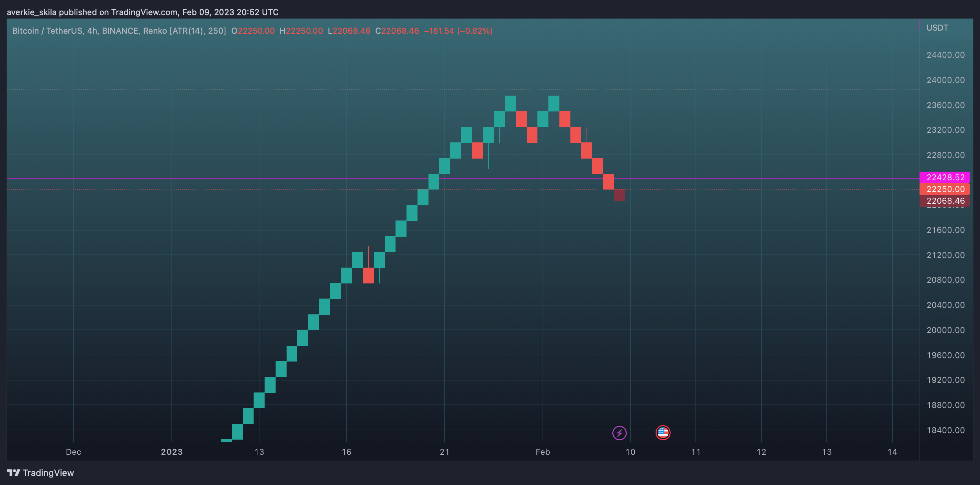Click the red 22250.00 price label
The image size is (980, 485).
pyautogui.click(x=945, y=189)
